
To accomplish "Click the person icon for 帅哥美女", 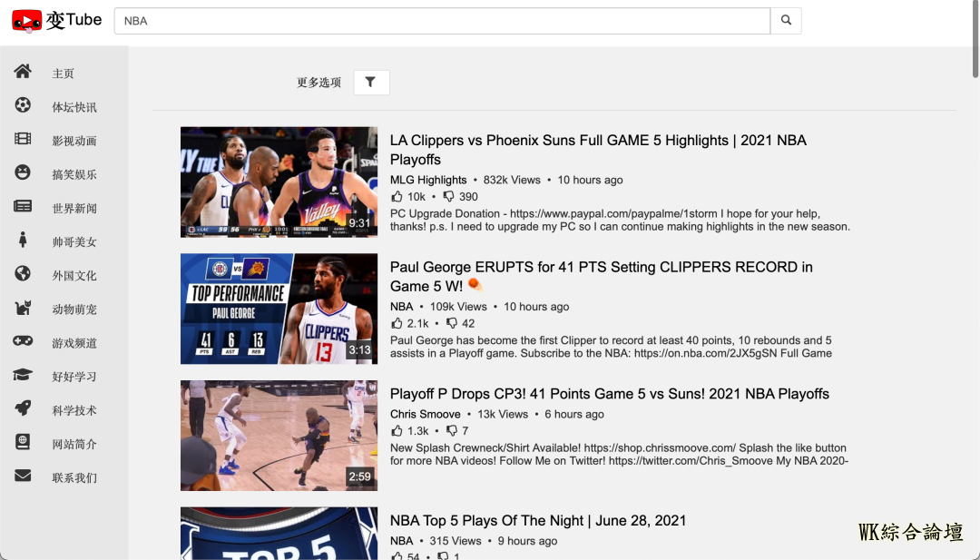I will [23, 240].
